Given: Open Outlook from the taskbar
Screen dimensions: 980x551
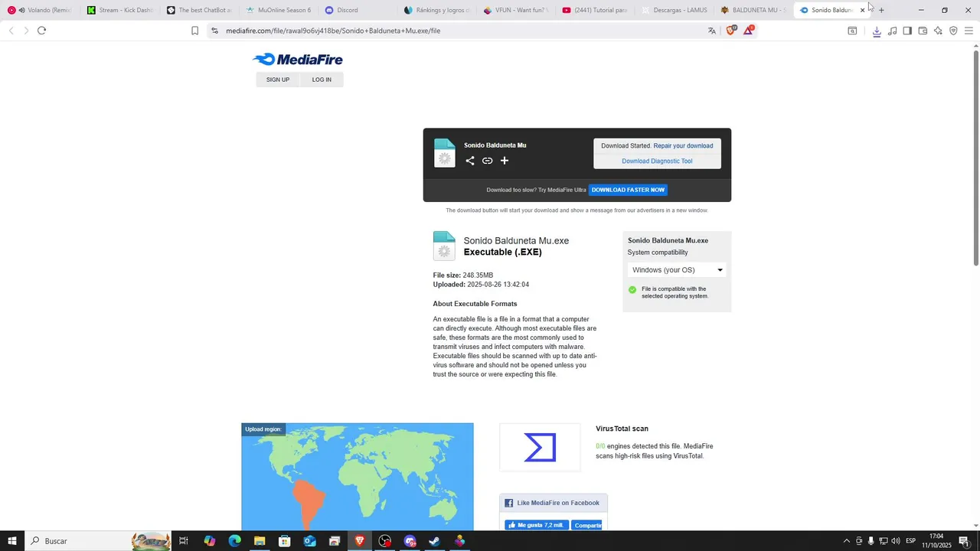Looking at the screenshot, I should point(309,541).
